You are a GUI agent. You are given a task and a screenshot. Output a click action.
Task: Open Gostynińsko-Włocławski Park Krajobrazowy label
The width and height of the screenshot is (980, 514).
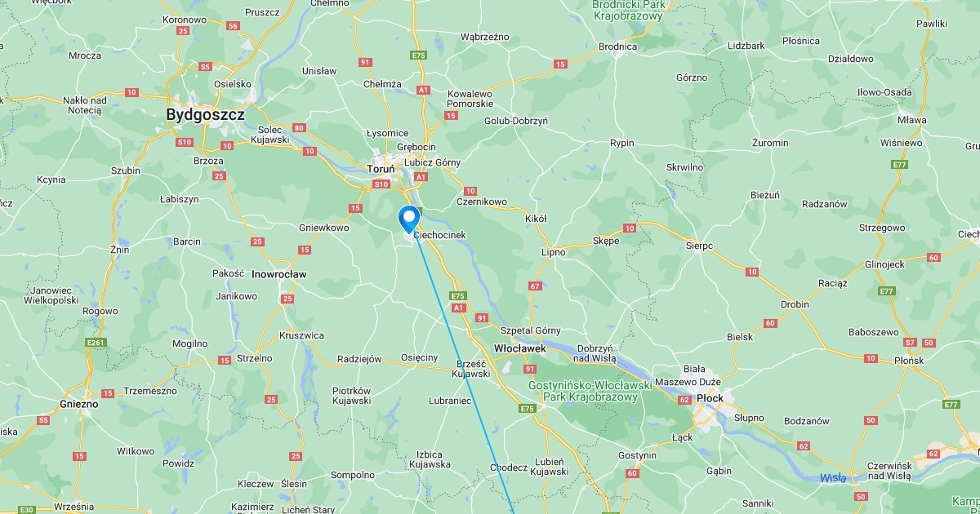coord(590,391)
